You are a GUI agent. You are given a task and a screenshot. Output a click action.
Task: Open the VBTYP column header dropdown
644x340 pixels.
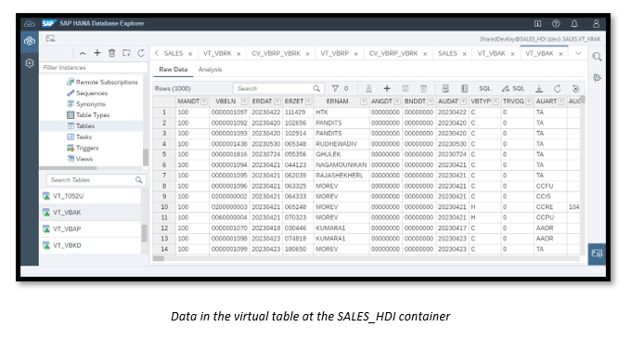click(496, 101)
